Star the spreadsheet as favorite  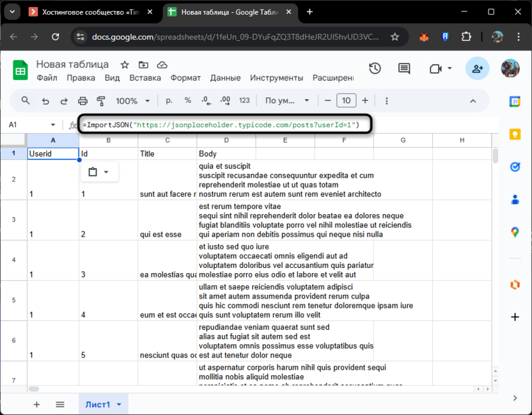tap(123, 65)
